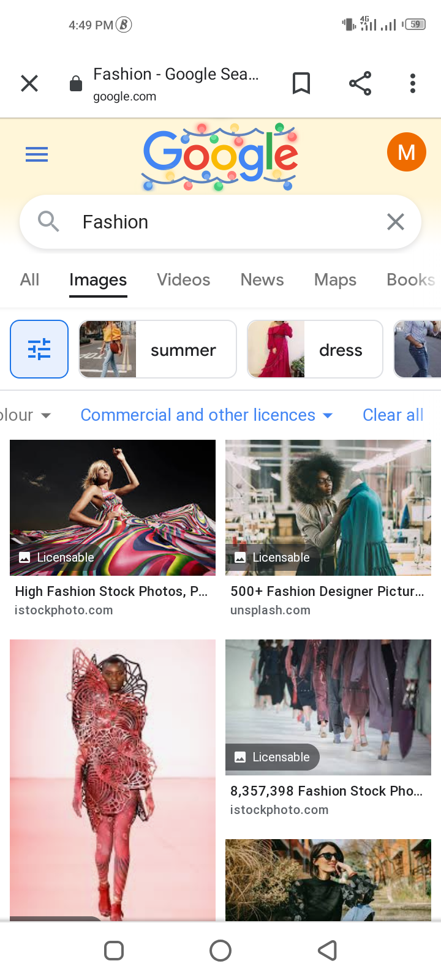Select the summer suggestion chip

(157, 349)
